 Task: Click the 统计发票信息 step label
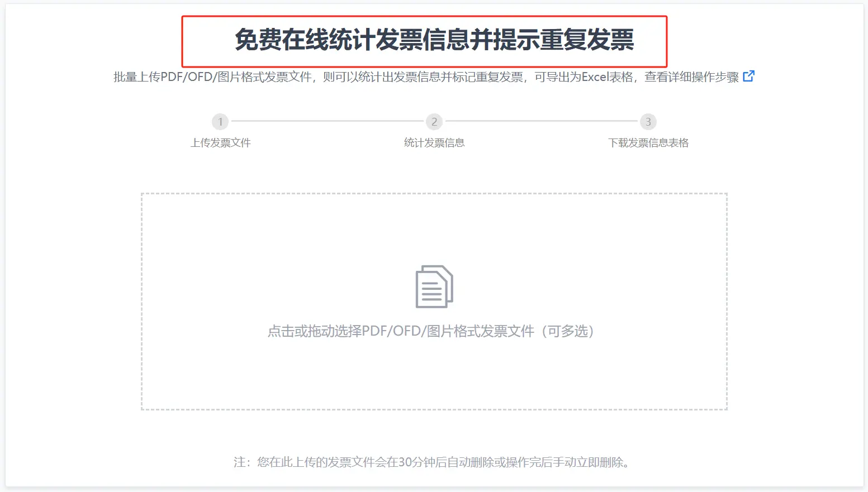[x=434, y=143]
